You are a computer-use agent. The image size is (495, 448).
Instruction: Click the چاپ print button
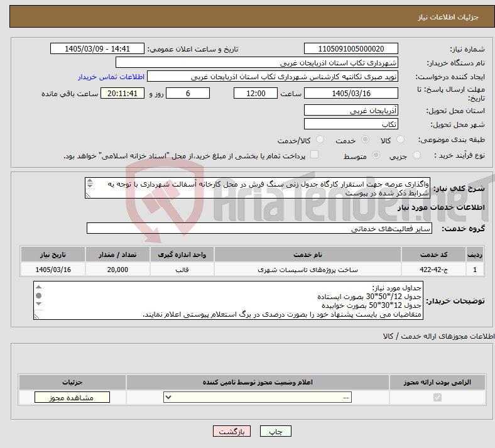click(x=276, y=431)
